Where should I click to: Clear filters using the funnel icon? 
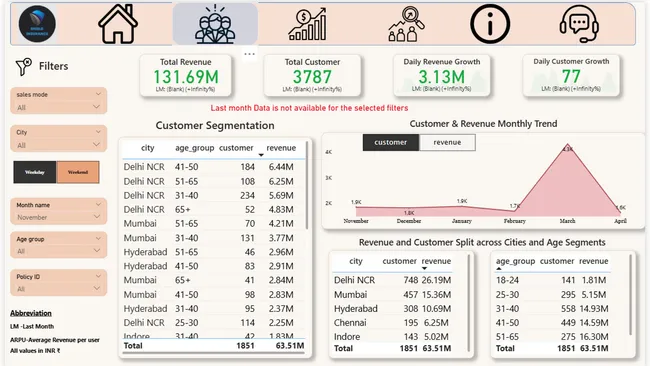click(24, 66)
